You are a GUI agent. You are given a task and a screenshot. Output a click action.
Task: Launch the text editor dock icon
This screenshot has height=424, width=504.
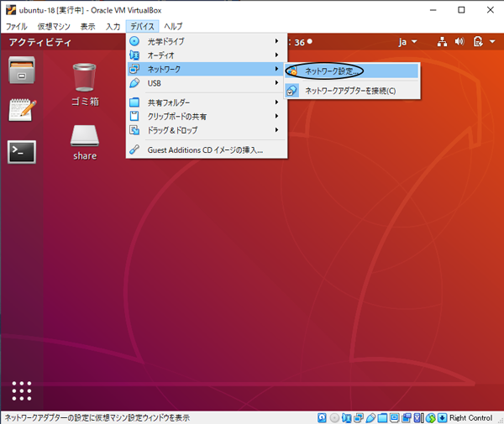coord(22,110)
